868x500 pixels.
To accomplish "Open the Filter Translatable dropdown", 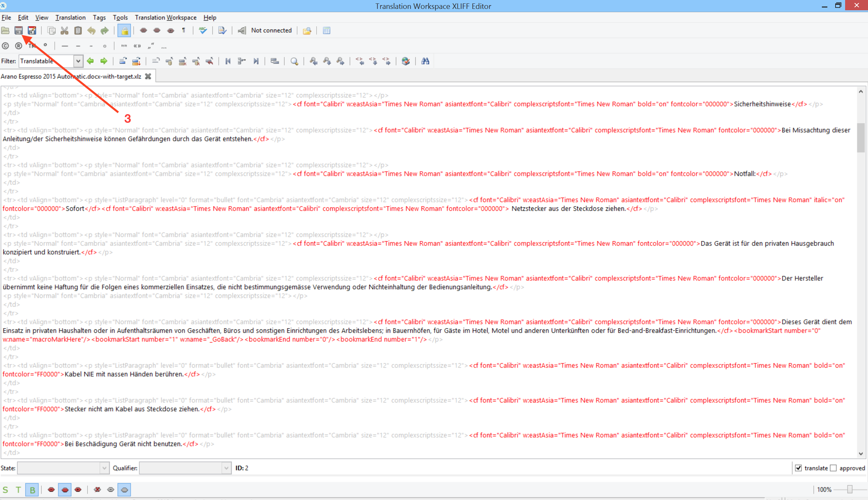I will tap(78, 61).
